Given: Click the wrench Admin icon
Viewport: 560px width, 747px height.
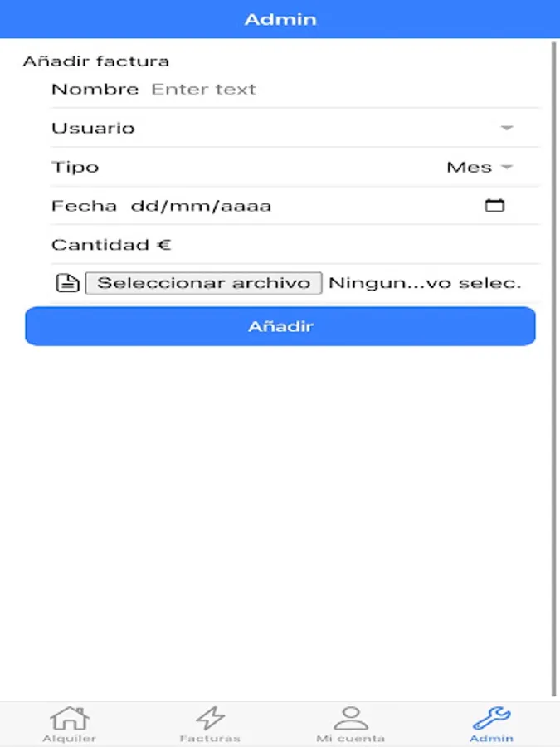Looking at the screenshot, I should 491,717.
